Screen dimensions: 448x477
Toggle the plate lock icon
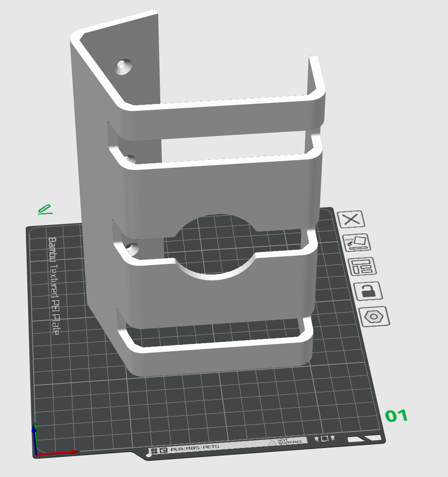(x=368, y=291)
